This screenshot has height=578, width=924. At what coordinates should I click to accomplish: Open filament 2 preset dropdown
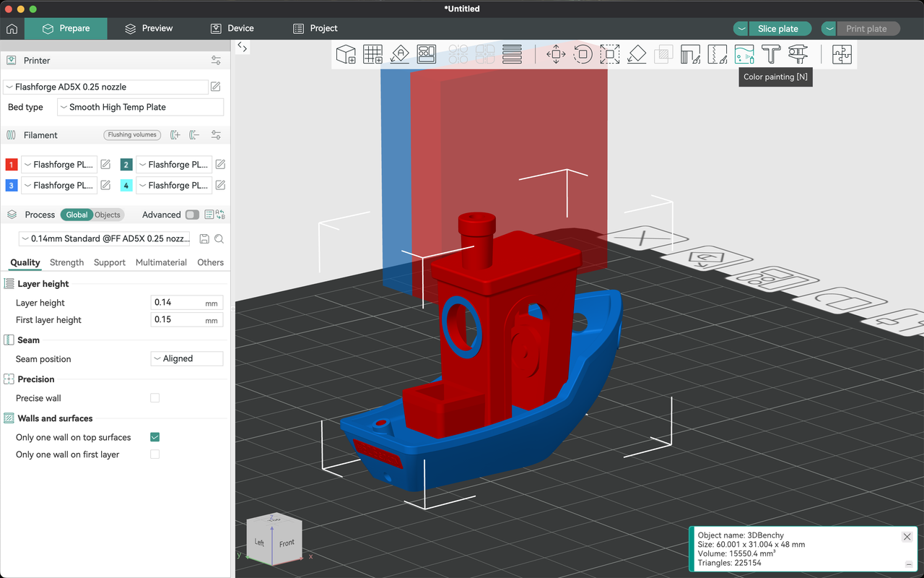174,165
